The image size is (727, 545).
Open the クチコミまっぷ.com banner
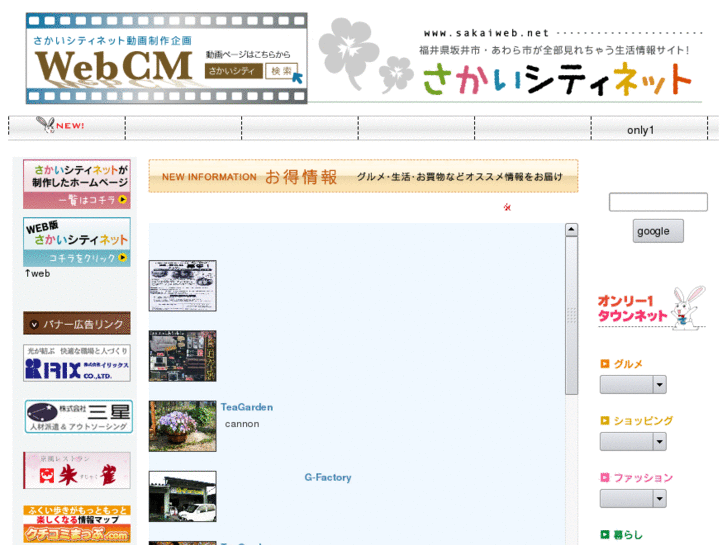[77, 524]
